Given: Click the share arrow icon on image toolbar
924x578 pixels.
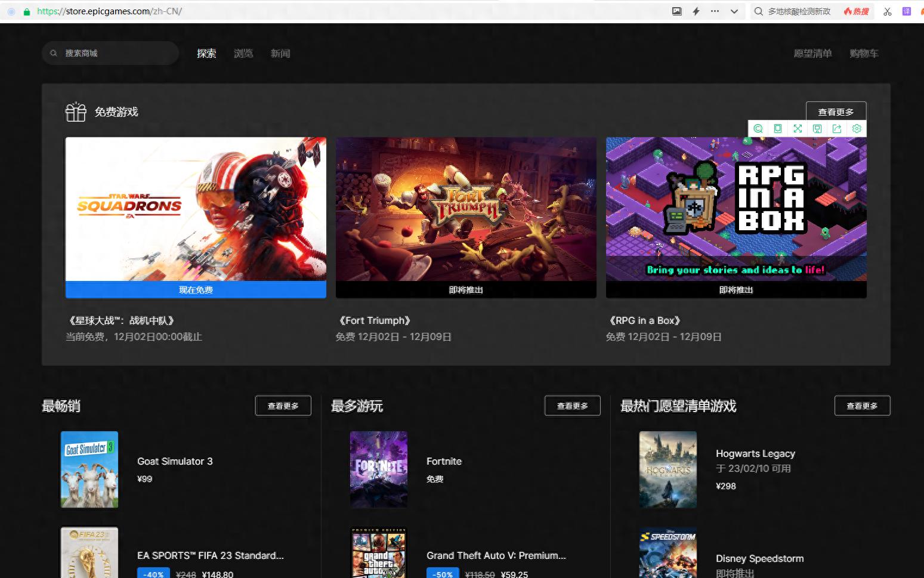Looking at the screenshot, I should (837, 129).
